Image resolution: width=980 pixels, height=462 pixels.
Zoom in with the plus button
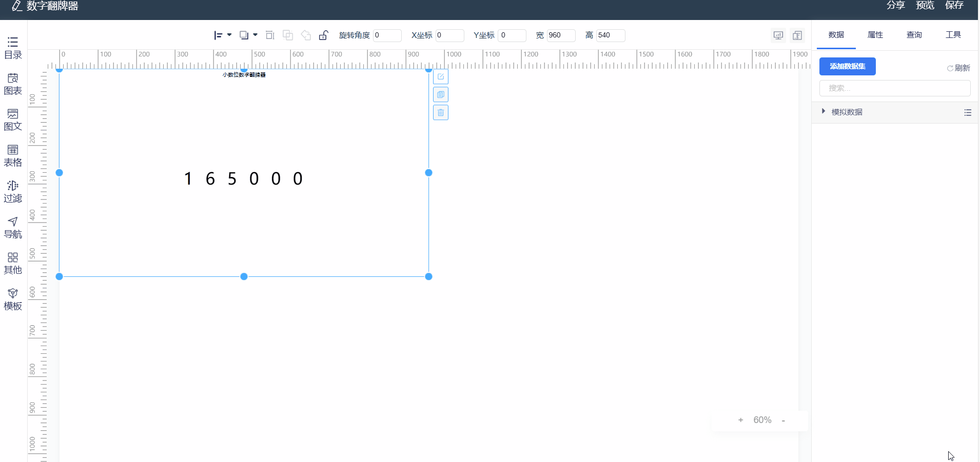[x=740, y=420]
